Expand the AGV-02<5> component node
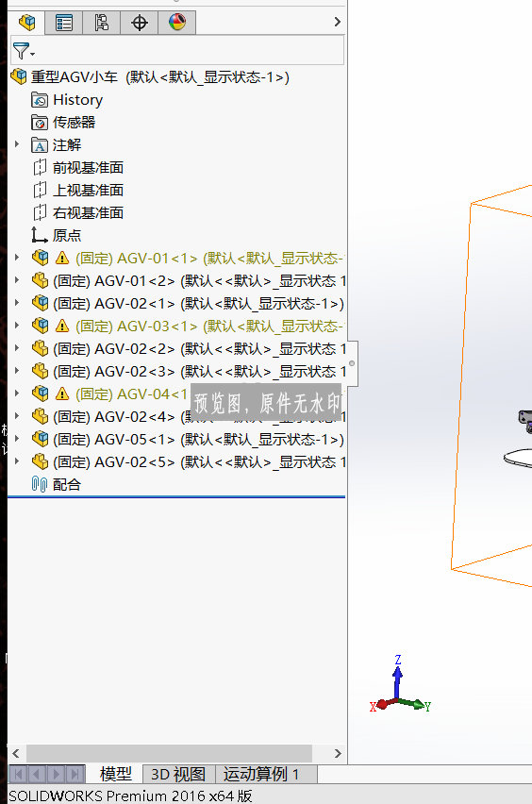Image resolution: width=532 pixels, height=804 pixels. click(17, 461)
